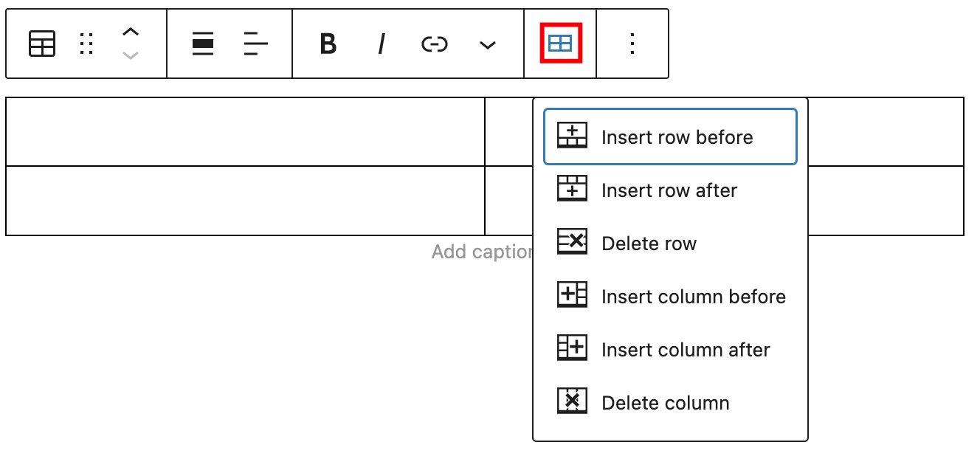
Task: Apply italic formatting
Action: click(381, 44)
